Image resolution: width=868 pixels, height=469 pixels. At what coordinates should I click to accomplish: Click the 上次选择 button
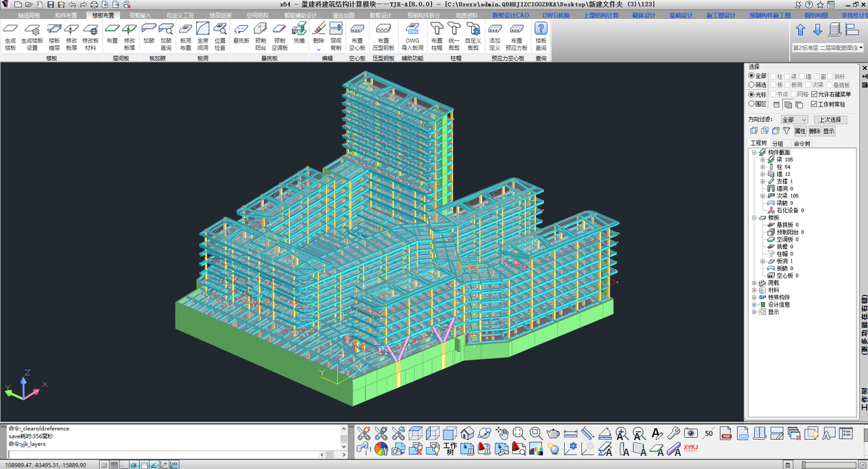pos(830,119)
